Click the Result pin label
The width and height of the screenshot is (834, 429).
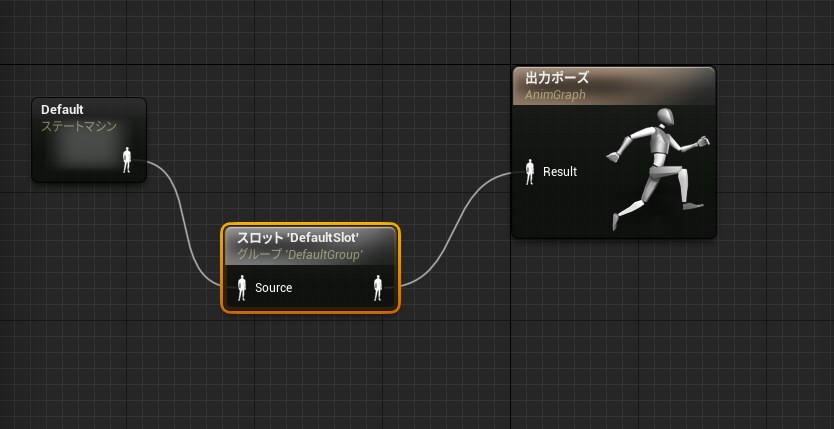tap(560, 172)
